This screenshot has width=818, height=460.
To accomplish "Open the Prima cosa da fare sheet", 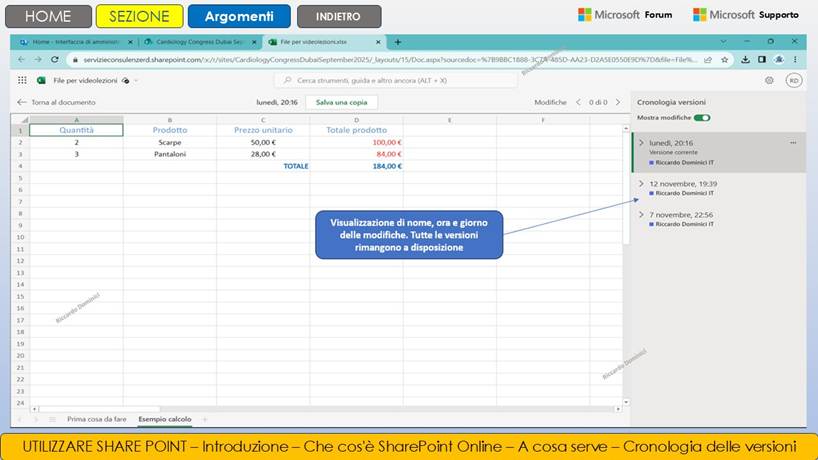I will (x=97, y=419).
